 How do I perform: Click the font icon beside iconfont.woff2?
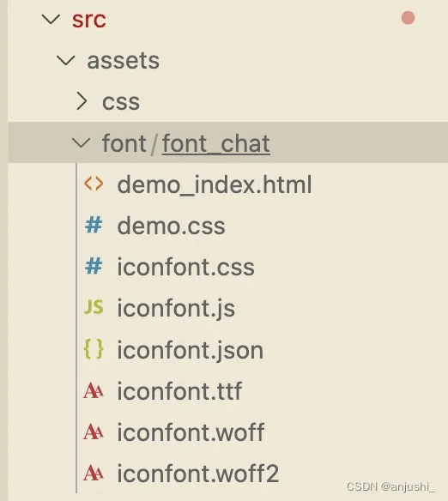coord(94,474)
